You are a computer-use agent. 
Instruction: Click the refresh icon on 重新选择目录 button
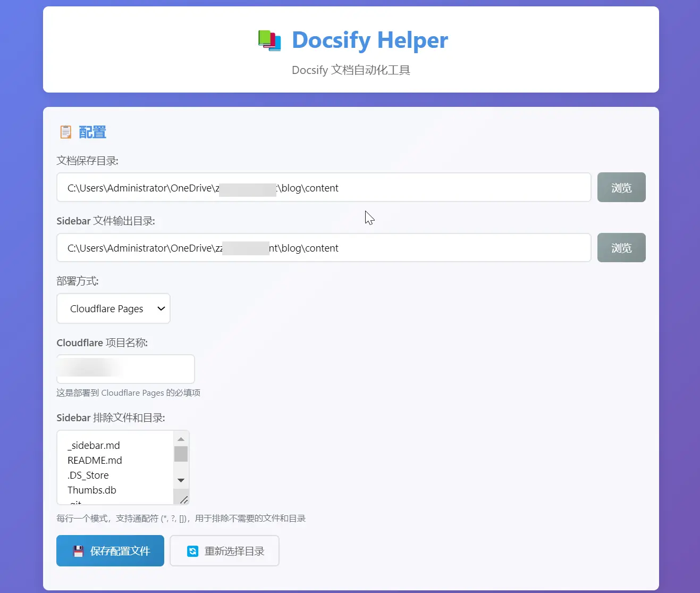[193, 552]
